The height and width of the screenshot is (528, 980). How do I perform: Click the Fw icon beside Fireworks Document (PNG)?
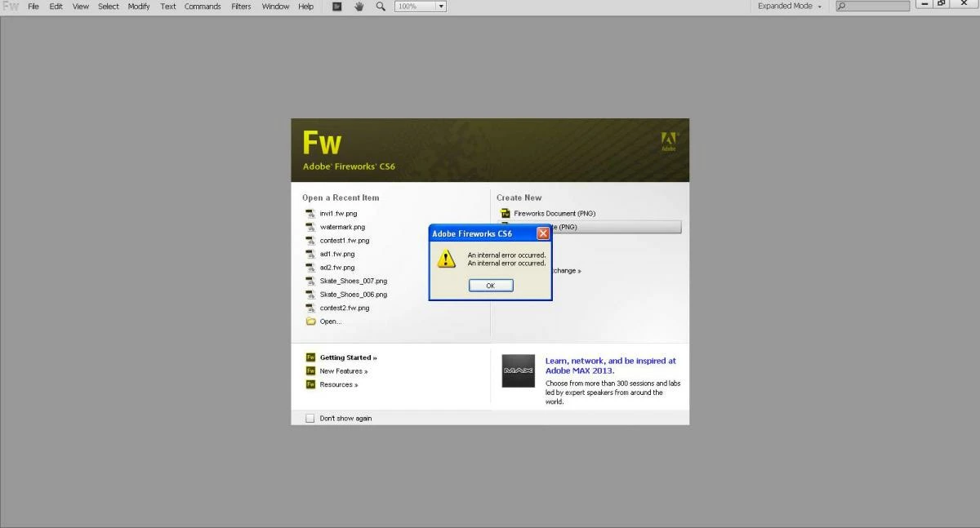coord(505,214)
